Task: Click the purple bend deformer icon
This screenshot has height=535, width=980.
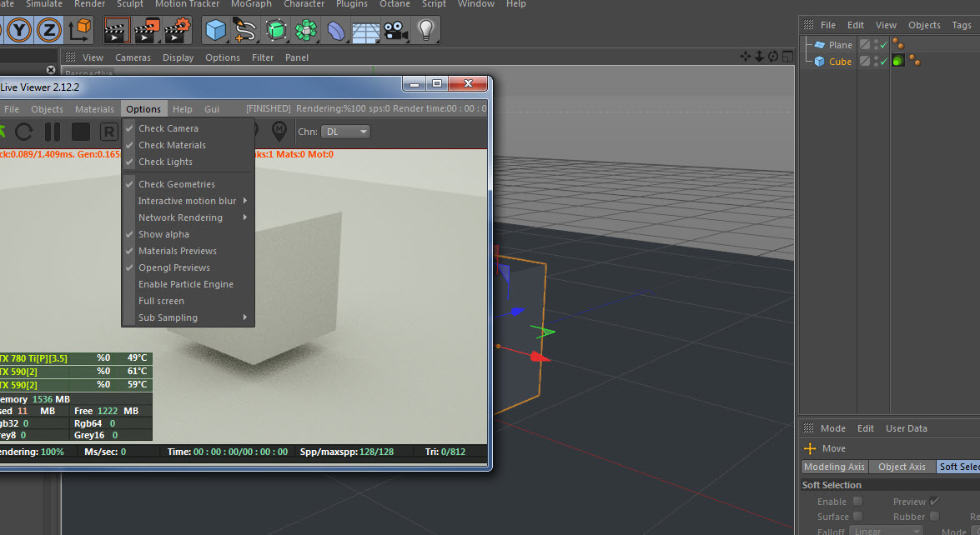Action: pyautogui.click(x=335, y=30)
